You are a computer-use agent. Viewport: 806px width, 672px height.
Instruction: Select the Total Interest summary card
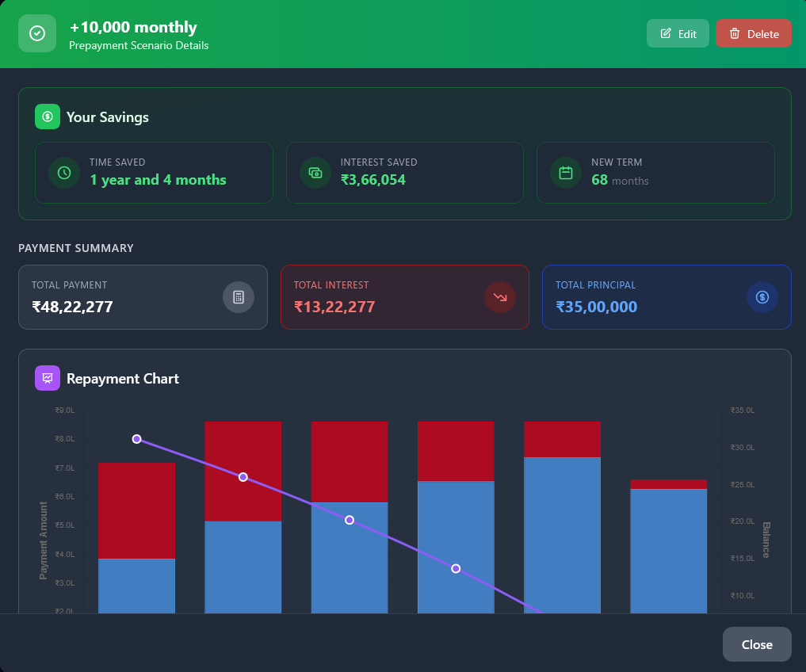[x=404, y=297]
